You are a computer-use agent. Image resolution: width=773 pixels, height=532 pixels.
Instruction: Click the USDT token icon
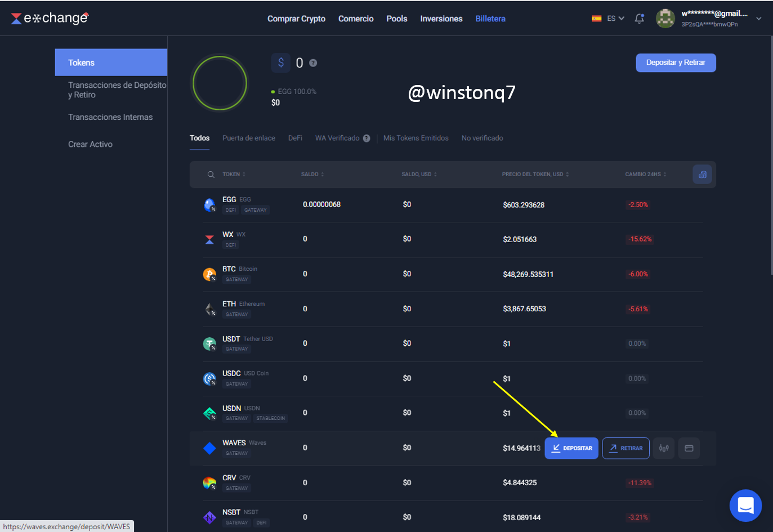(x=209, y=343)
